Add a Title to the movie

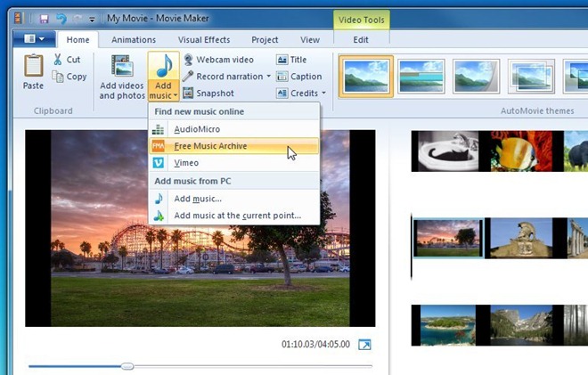(282, 60)
